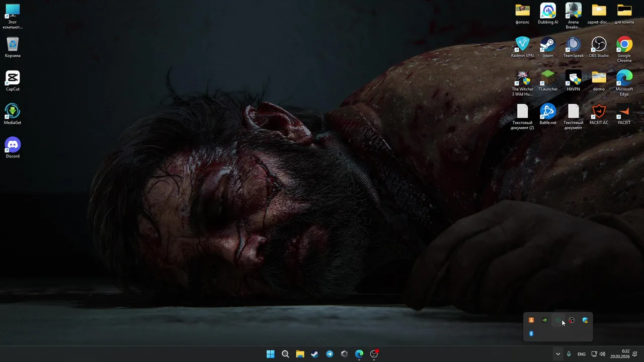Select the Microsoft Edge desktop shortcut

(624, 83)
